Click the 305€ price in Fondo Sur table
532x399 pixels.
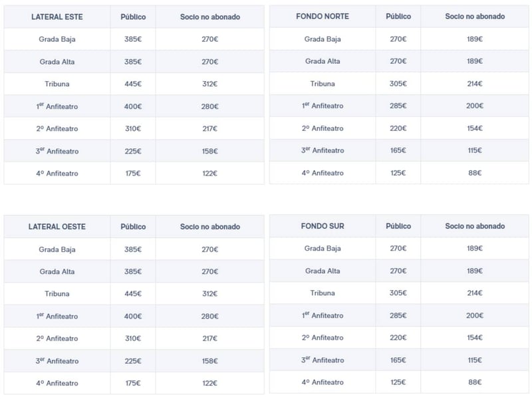tap(398, 293)
